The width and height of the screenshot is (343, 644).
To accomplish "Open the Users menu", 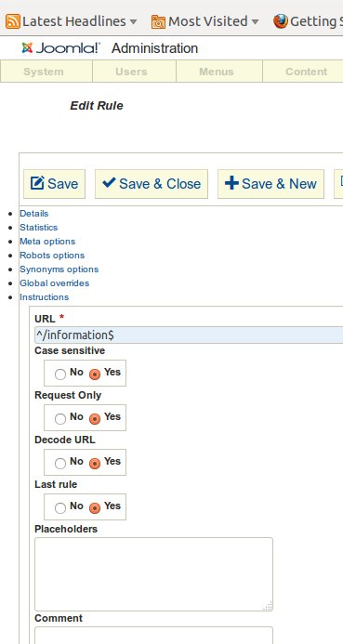I will [x=131, y=72].
